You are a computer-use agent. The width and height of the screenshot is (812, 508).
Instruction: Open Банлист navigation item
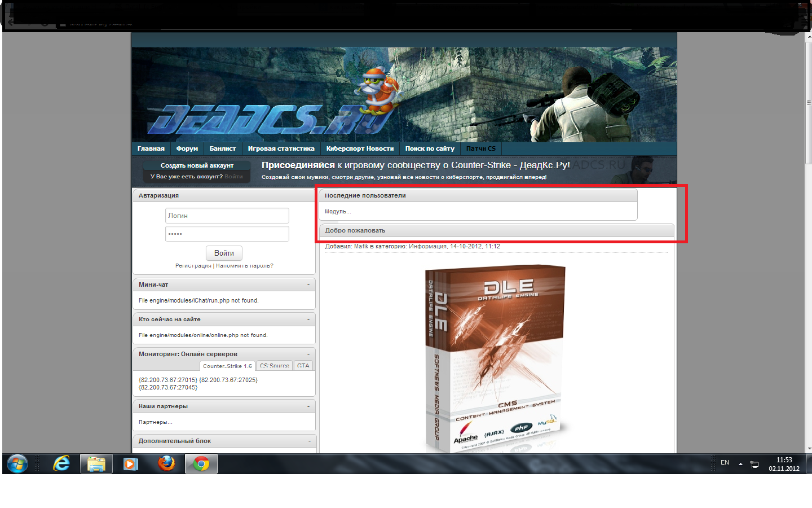tap(223, 148)
